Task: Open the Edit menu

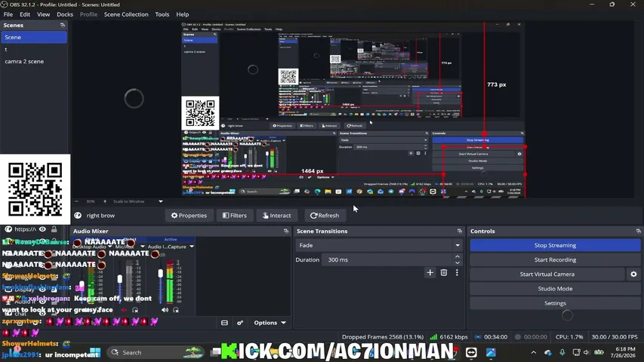Action: click(25, 14)
